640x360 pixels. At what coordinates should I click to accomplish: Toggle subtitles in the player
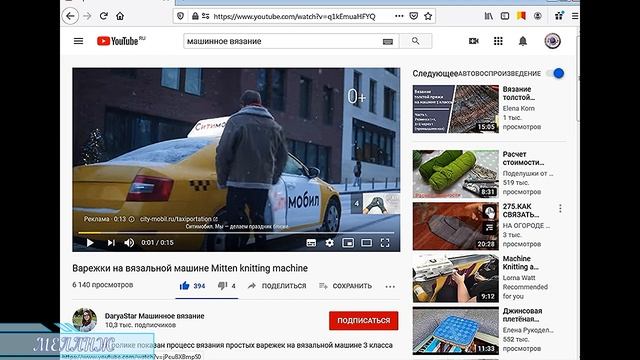click(x=311, y=243)
